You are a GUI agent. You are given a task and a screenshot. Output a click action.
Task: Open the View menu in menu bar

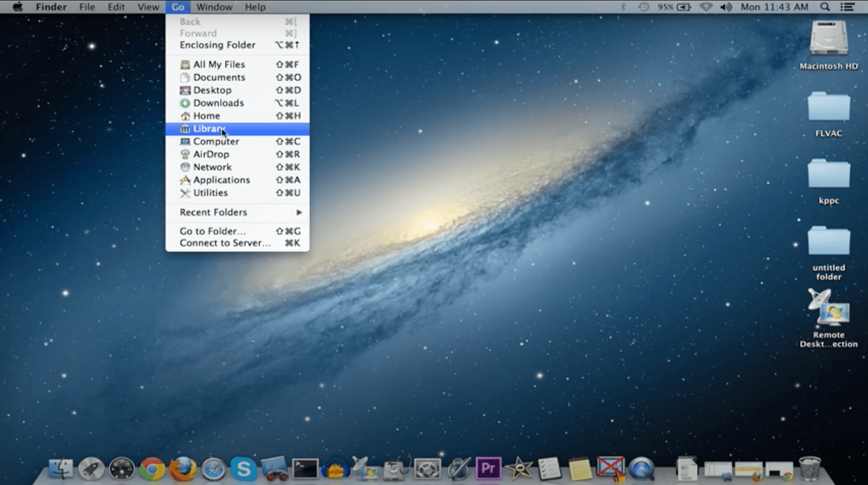point(148,7)
